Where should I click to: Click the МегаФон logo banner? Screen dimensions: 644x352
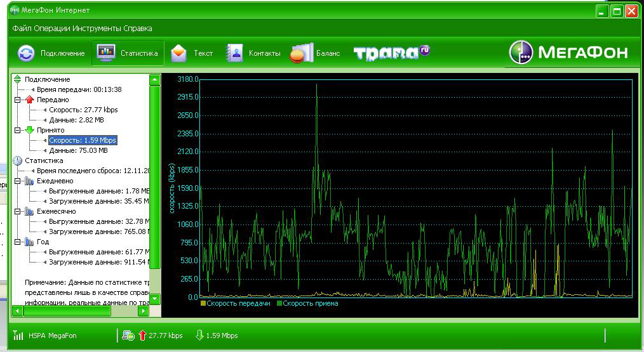[569, 52]
